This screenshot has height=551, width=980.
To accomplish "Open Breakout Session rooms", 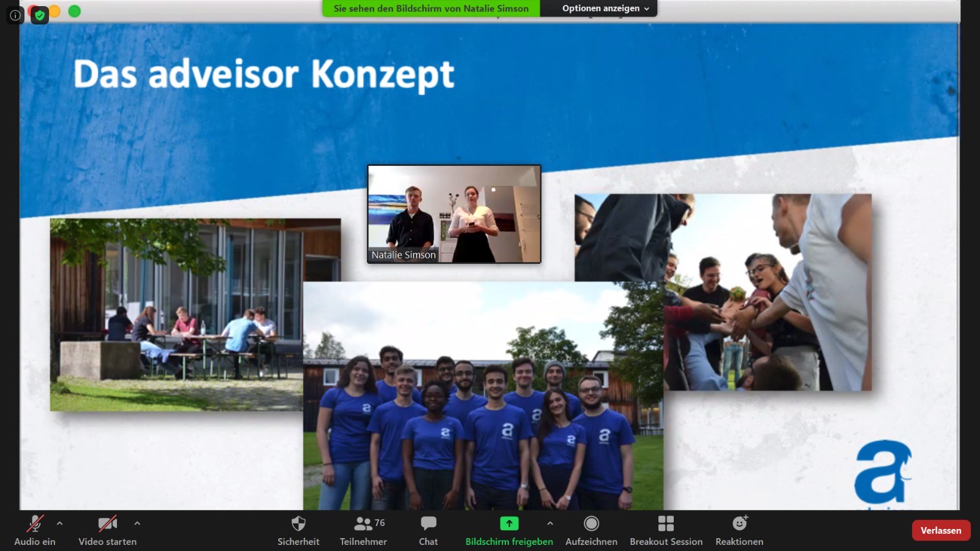I will tap(666, 530).
